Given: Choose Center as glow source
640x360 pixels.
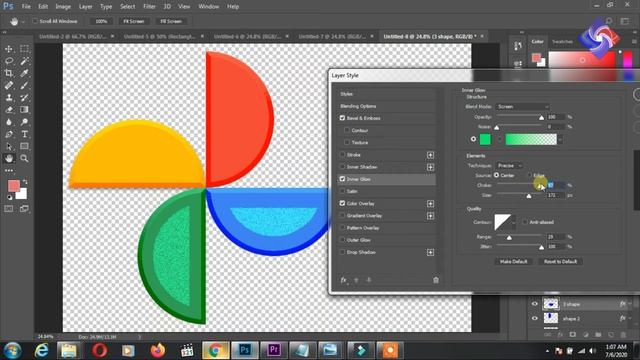Looking at the screenshot, I should [x=496, y=175].
